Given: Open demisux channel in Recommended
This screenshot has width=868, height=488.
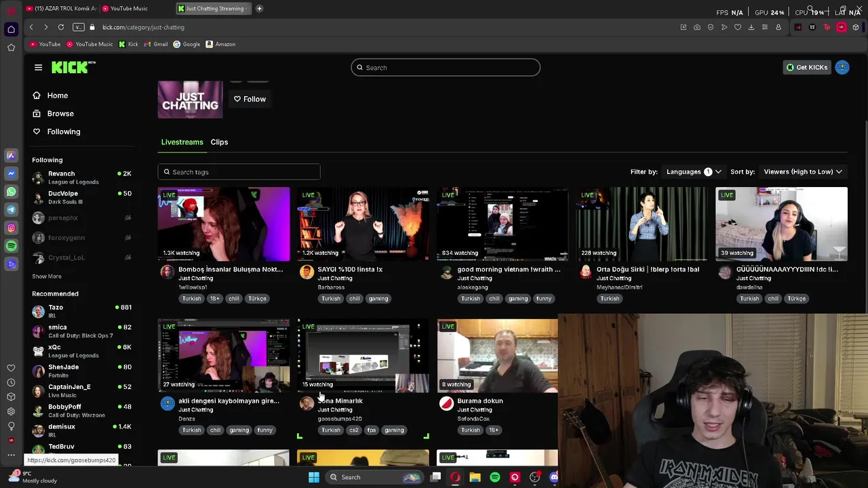Looking at the screenshot, I should tap(81, 430).
